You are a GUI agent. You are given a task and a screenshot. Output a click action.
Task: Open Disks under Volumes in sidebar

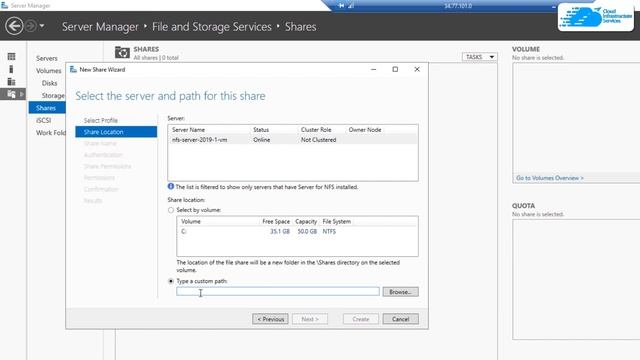click(49, 83)
